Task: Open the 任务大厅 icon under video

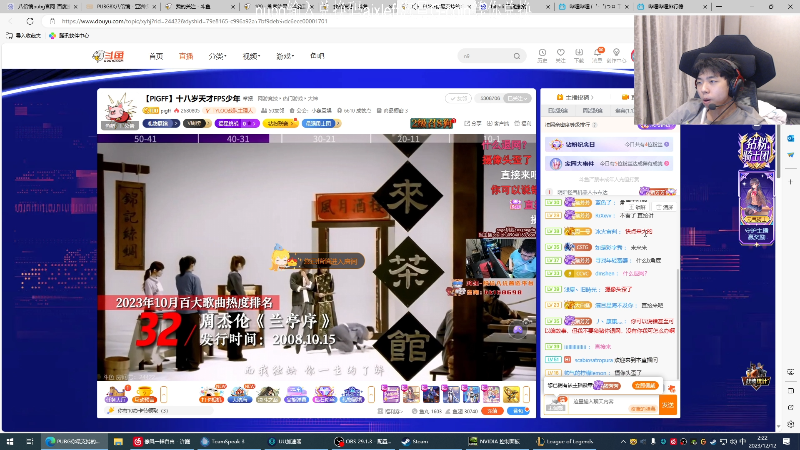Action: pyautogui.click(x=116, y=394)
